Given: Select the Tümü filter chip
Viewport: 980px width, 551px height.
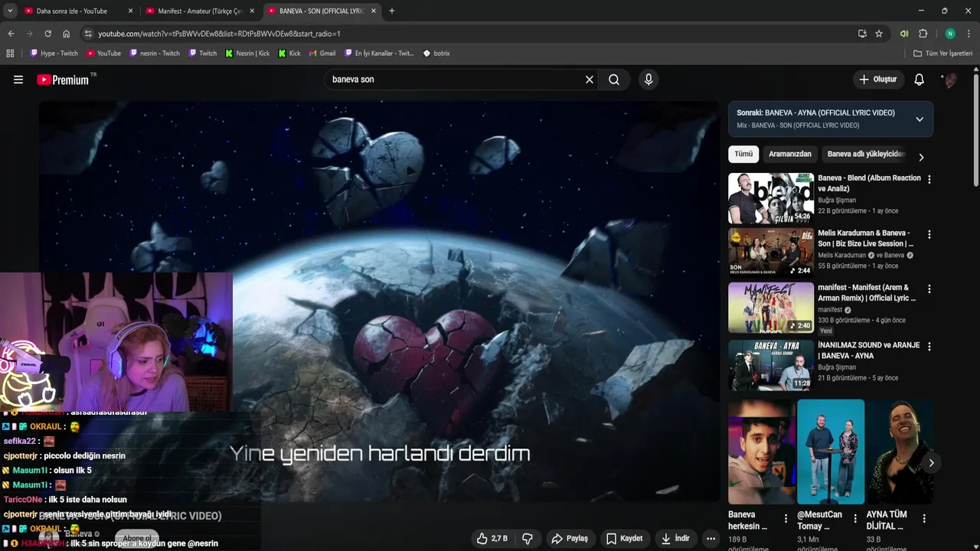Looking at the screenshot, I should (x=743, y=154).
